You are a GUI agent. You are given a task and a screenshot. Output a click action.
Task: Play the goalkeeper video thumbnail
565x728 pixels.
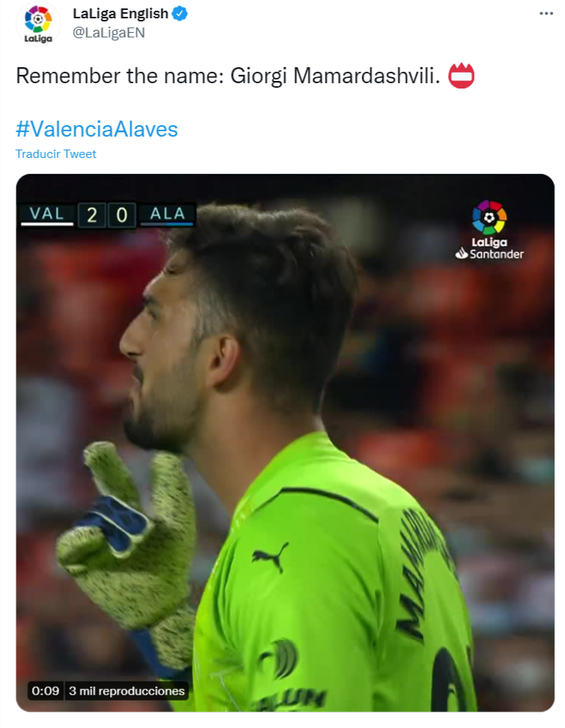point(286,443)
